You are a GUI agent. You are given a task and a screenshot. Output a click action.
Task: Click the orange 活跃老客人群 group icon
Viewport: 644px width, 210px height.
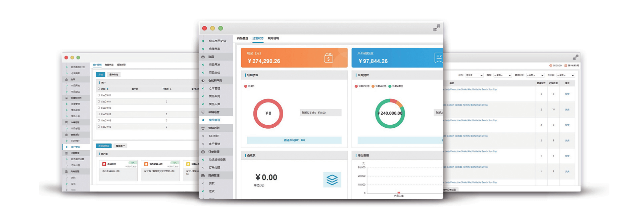point(146,164)
